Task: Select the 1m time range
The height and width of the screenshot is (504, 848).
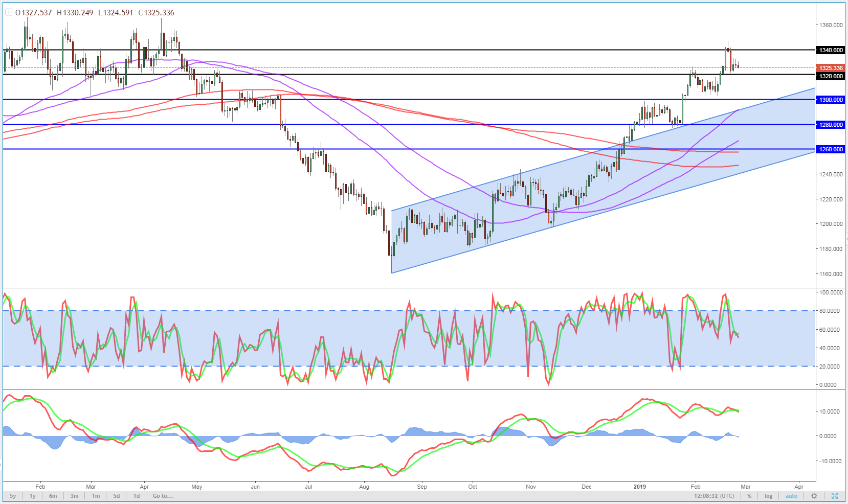Action: tap(96, 496)
